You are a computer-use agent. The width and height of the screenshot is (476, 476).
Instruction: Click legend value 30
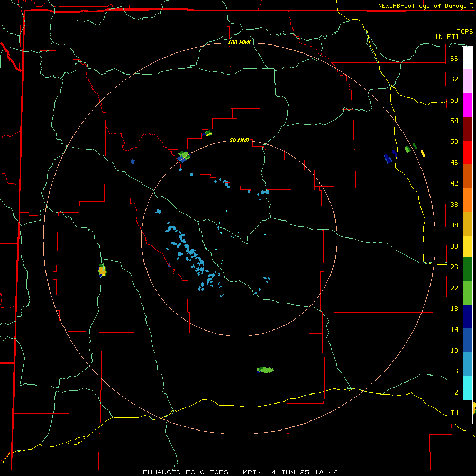coord(454,246)
